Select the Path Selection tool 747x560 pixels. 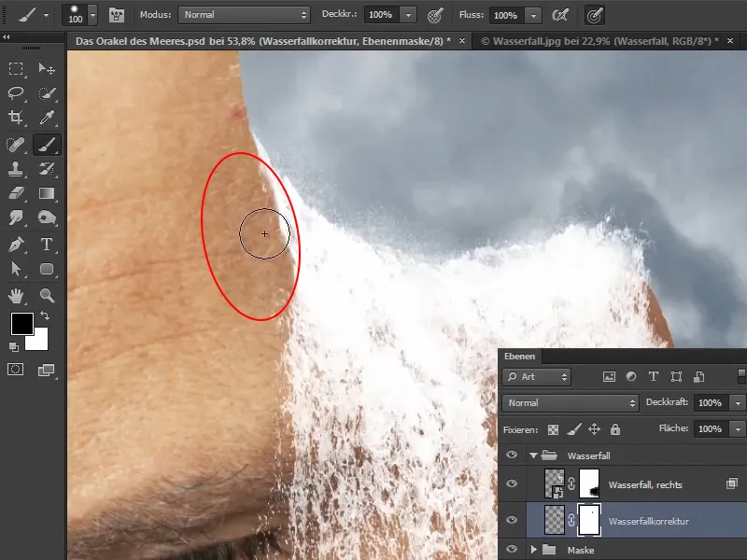16,269
